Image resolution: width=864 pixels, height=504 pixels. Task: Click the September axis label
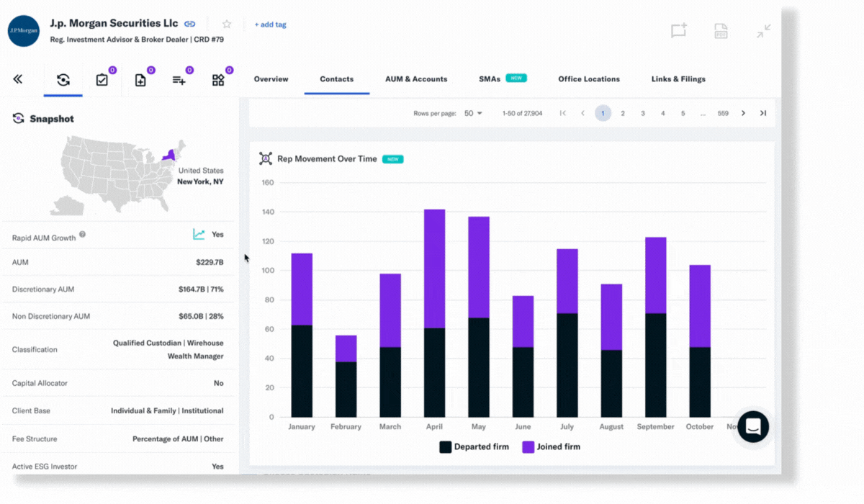click(656, 427)
